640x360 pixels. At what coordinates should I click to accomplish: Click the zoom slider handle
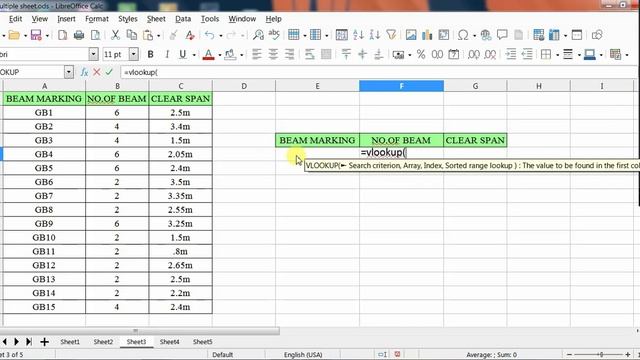click(600, 355)
